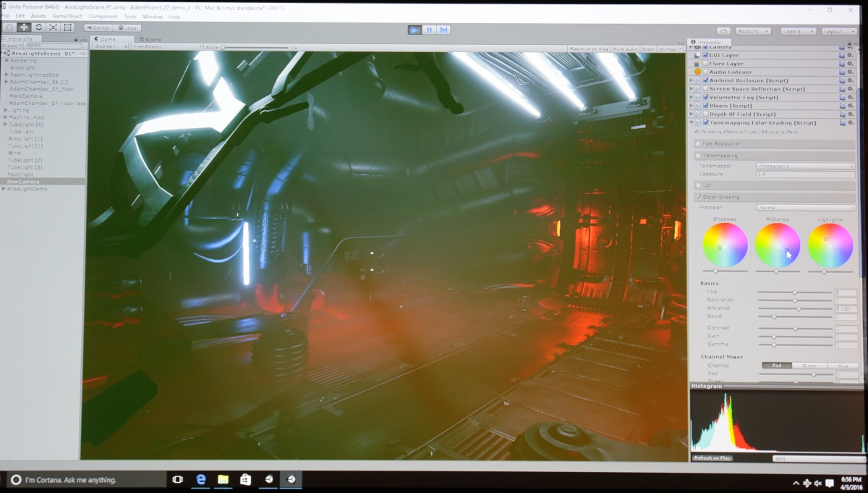Image resolution: width=868 pixels, height=493 pixels.
Task: Select the Move tool
Action: 24,28
